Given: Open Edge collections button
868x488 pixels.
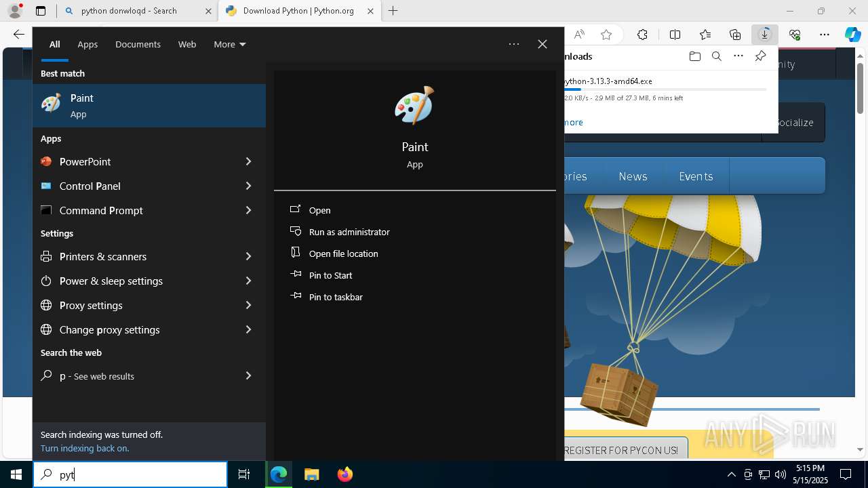Looking at the screenshot, I should click(735, 35).
